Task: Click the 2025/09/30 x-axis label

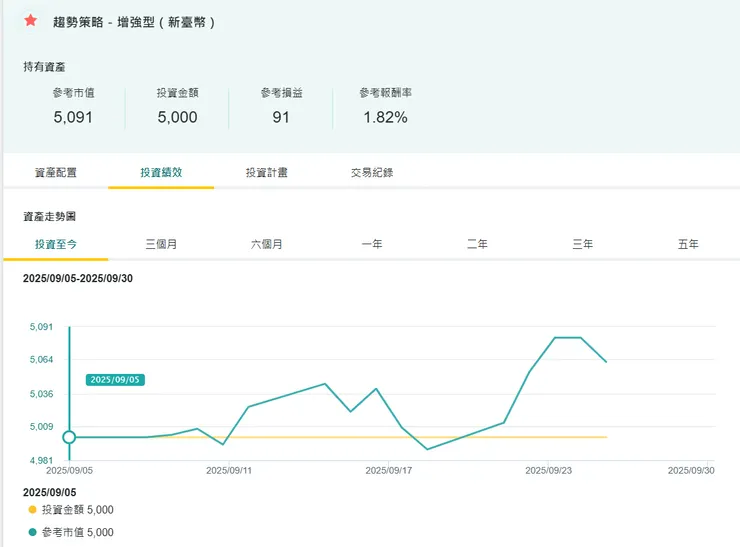Action: (x=691, y=471)
